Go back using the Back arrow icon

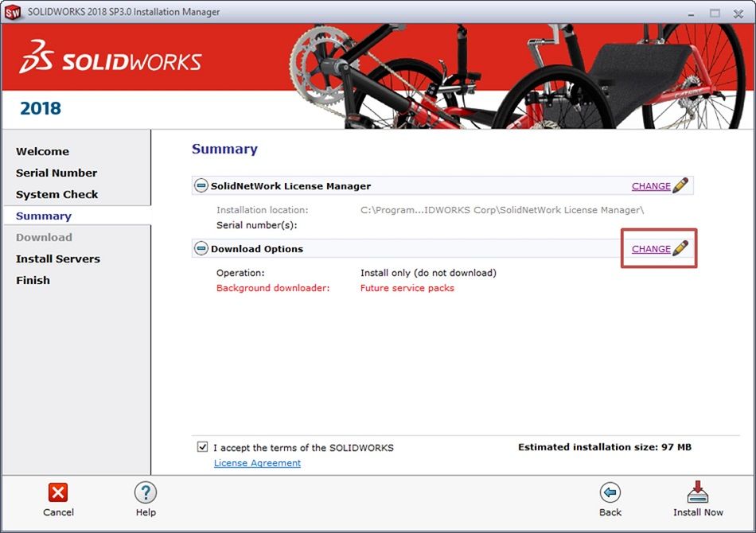click(x=610, y=492)
